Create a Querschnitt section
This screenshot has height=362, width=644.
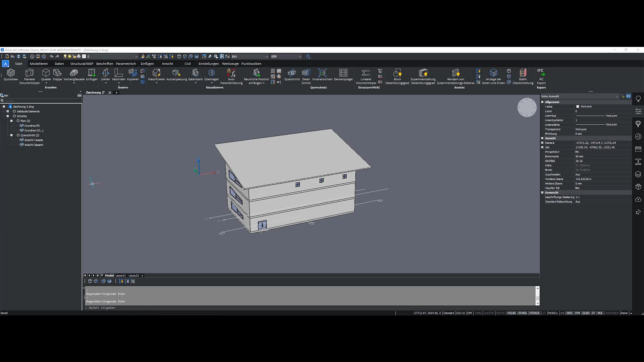click(292, 75)
